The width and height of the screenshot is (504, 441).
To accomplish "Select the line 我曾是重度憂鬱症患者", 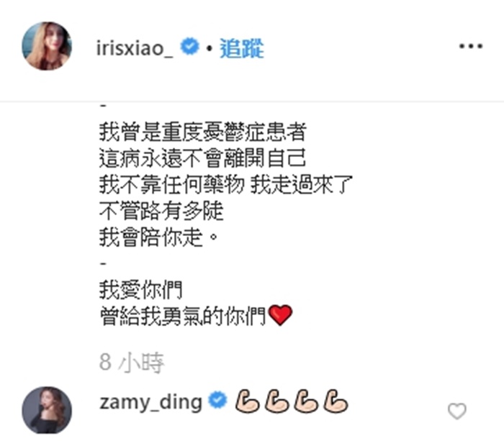I will 202,132.
